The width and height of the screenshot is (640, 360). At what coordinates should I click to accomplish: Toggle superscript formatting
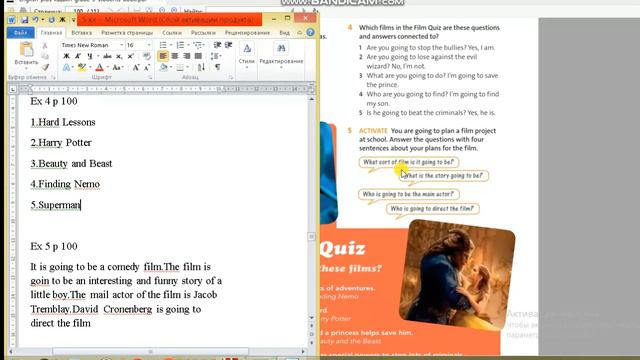(131, 56)
